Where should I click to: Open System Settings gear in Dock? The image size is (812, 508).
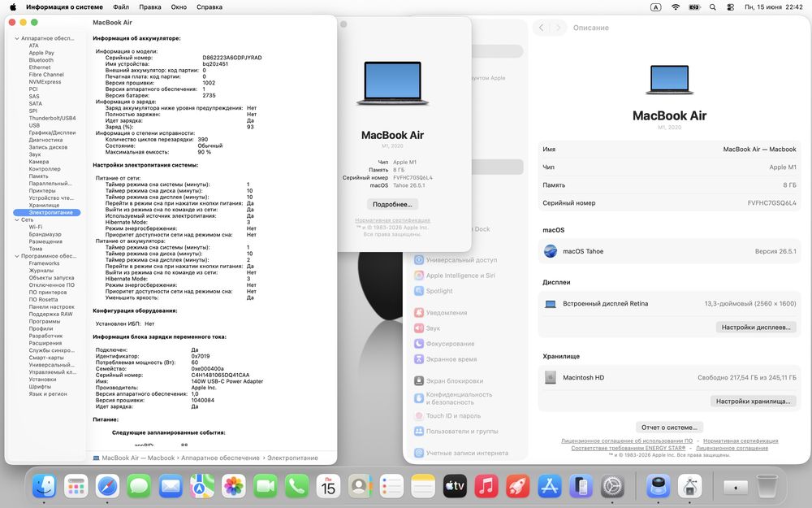[612, 486]
